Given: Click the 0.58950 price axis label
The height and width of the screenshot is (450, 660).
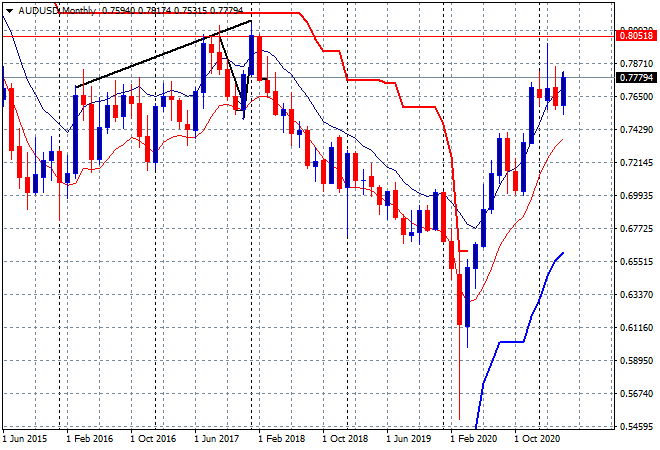Looking at the screenshot, I should [636, 361].
